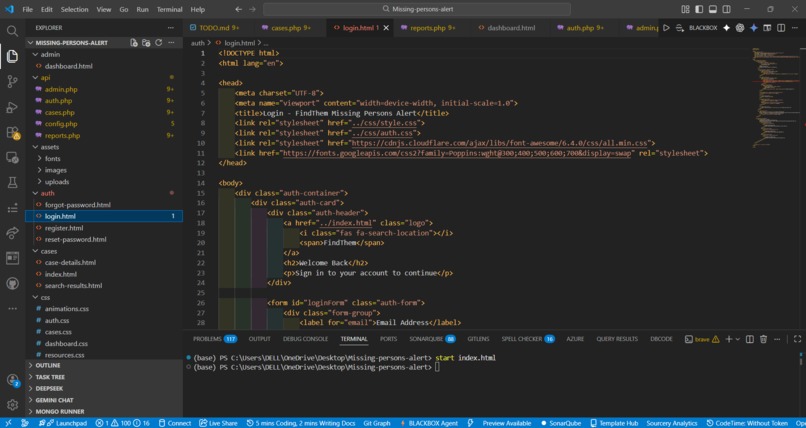
Task: Collapse the api folder
Action: click(46, 78)
